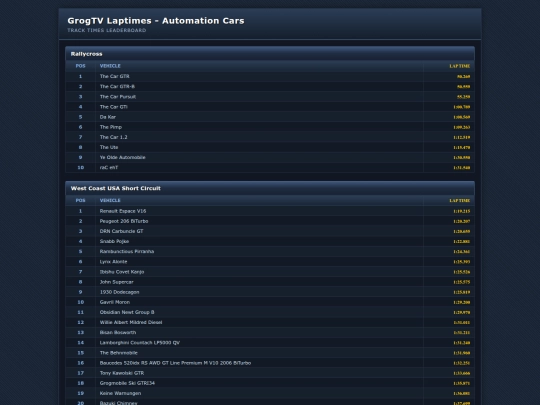Select "Lynx Alente" entry
540x405 pixels.
point(113,262)
